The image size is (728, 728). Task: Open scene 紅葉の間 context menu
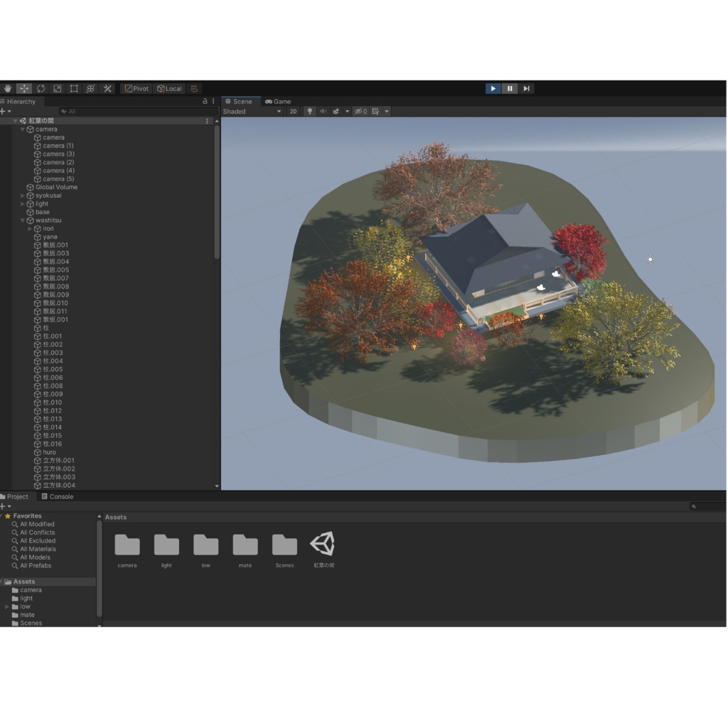(x=207, y=121)
